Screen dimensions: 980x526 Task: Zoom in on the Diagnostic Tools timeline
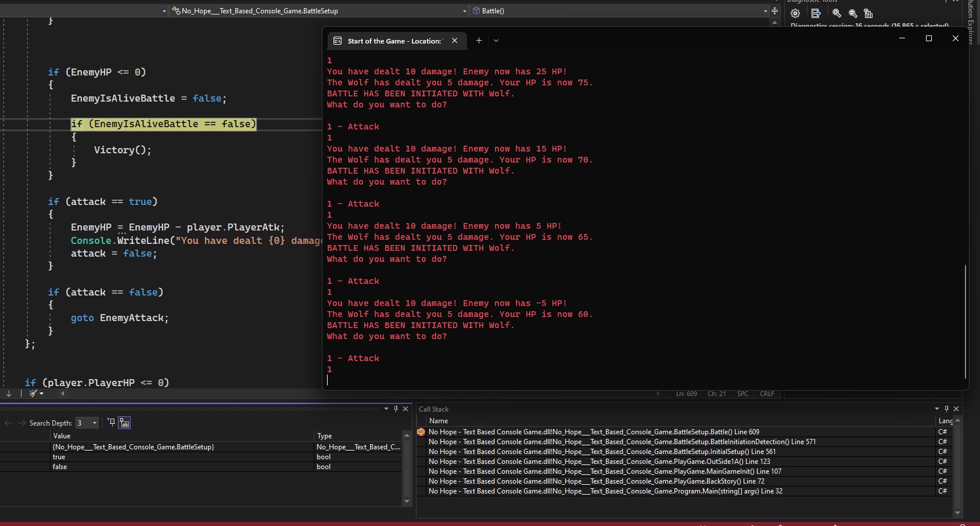click(837, 13)
